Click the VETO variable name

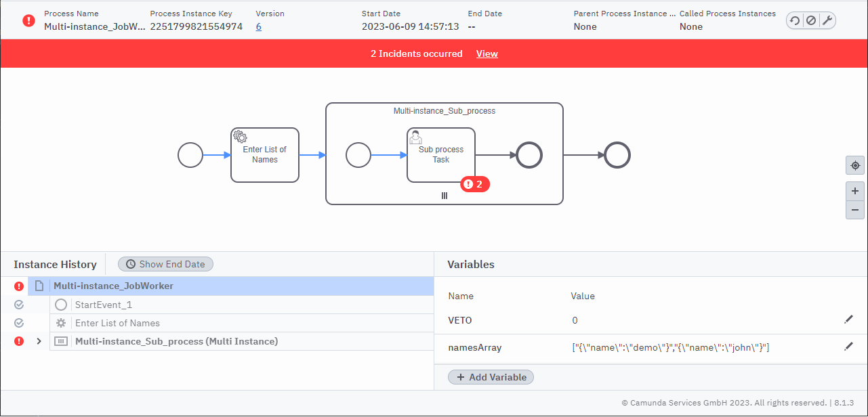pos(460,320)
